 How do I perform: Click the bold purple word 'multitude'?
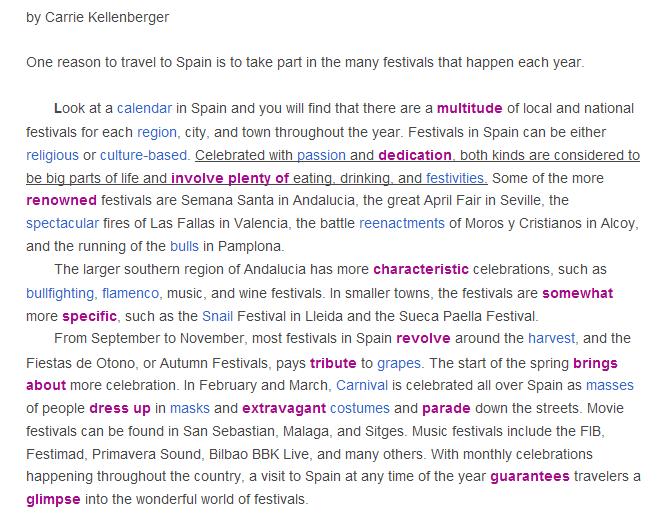coord(470,108)
